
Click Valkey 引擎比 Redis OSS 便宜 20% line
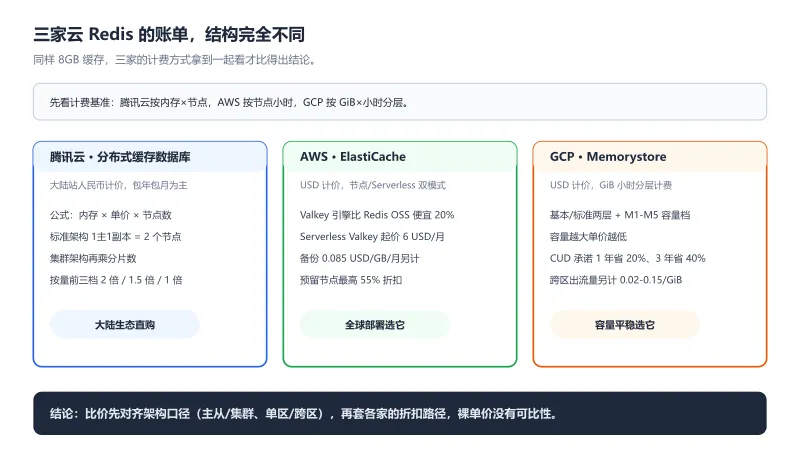point(377,215)
